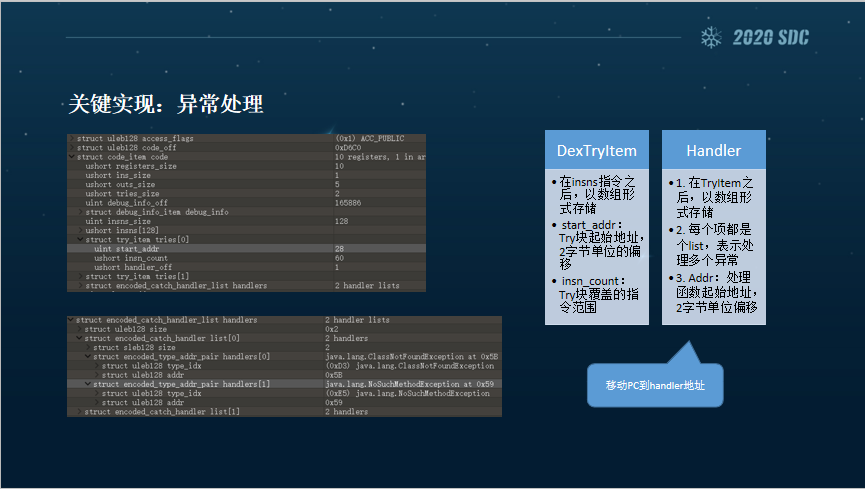Collapse the struct code_item code node
The width and height of the screenshot is (865, 489).
(71, 157)
